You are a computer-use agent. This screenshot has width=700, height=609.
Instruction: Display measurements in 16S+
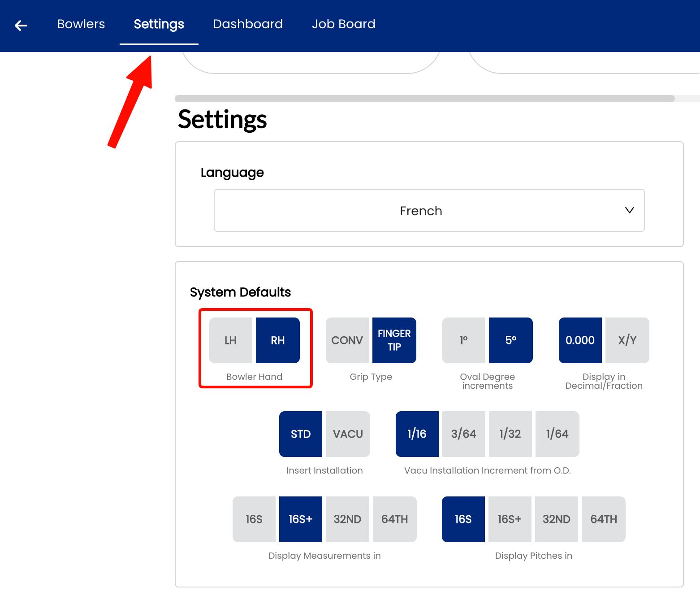pos(301,519)
